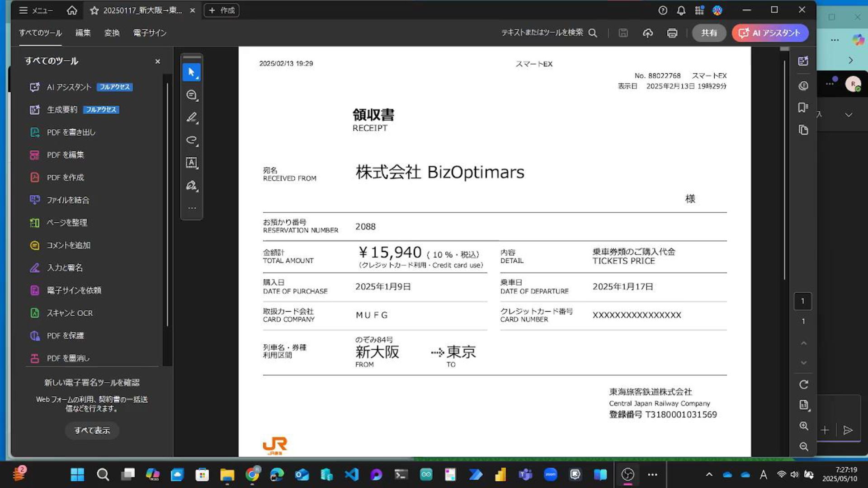Click the search tools text field
The width and height of the screenshot is (868, 488).
click(542, 33)
